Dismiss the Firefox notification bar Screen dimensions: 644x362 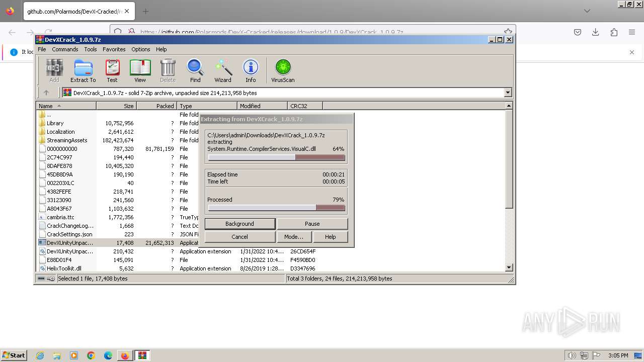[632, 52]
